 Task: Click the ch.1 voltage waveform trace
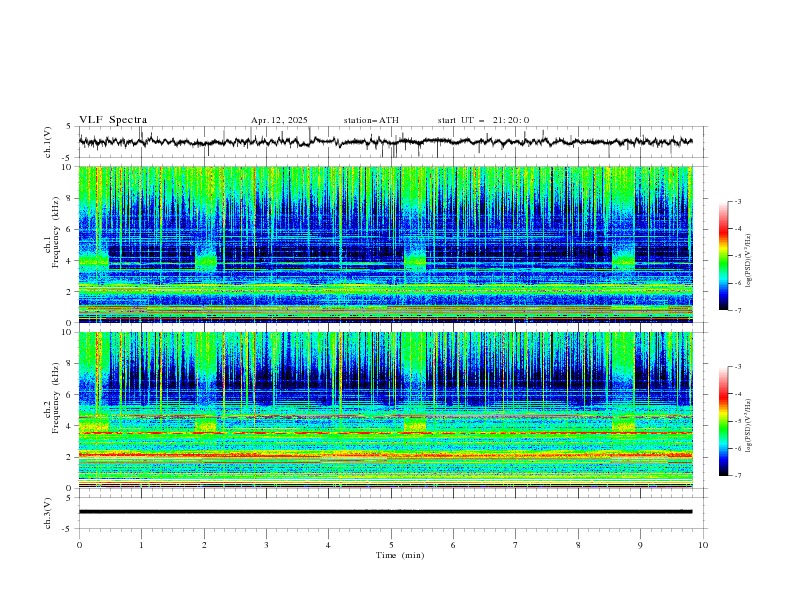[385, 142]
